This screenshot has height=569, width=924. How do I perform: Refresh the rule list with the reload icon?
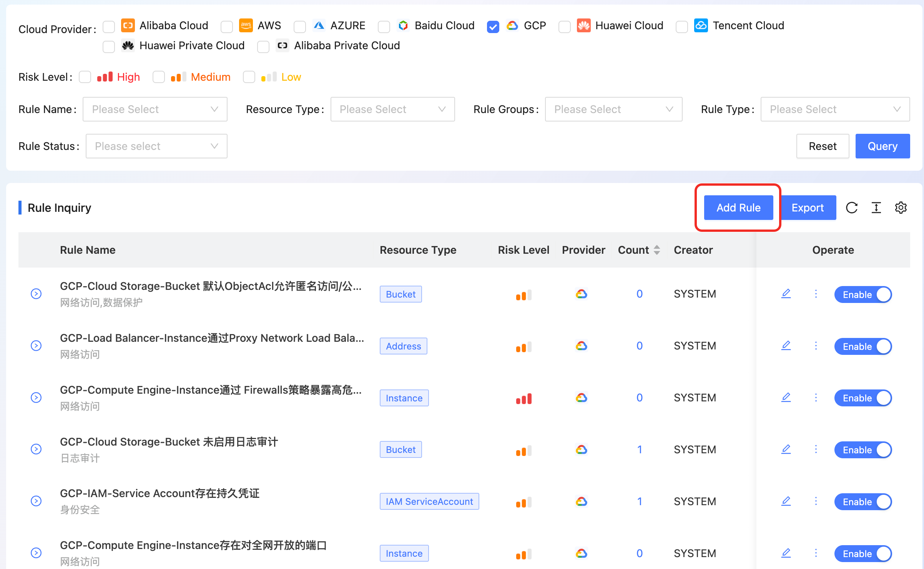[852, 208]
